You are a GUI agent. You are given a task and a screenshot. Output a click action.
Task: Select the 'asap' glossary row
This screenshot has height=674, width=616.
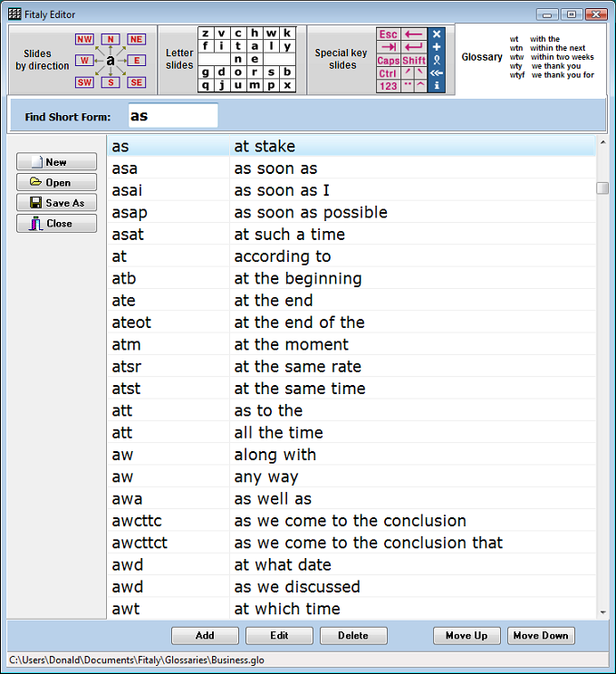[351, 212]
